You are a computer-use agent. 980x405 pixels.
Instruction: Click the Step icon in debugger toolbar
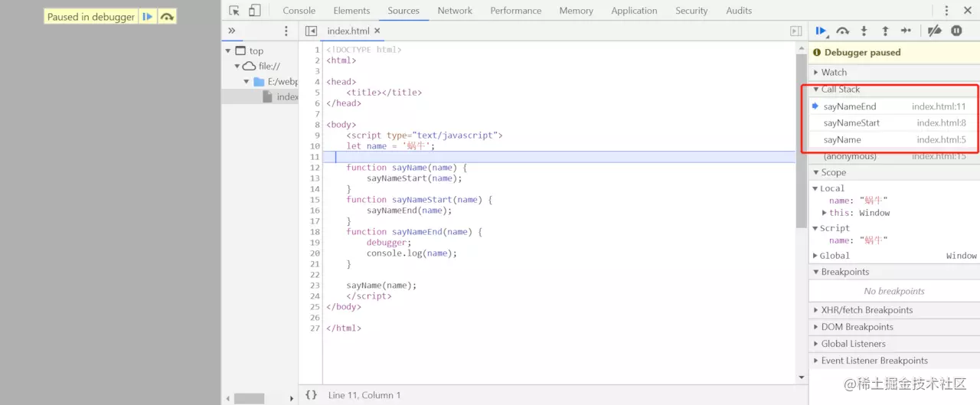[x=906, y=31]
